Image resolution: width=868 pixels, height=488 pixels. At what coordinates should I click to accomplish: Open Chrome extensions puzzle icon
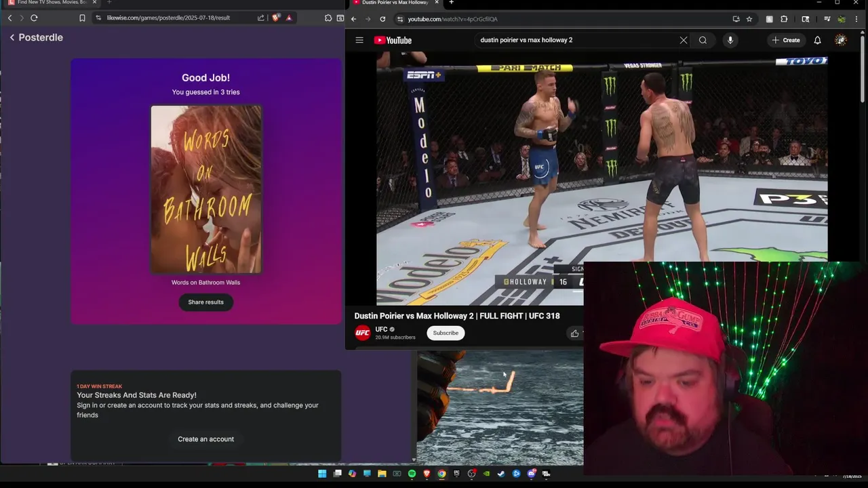pos(784,19)
